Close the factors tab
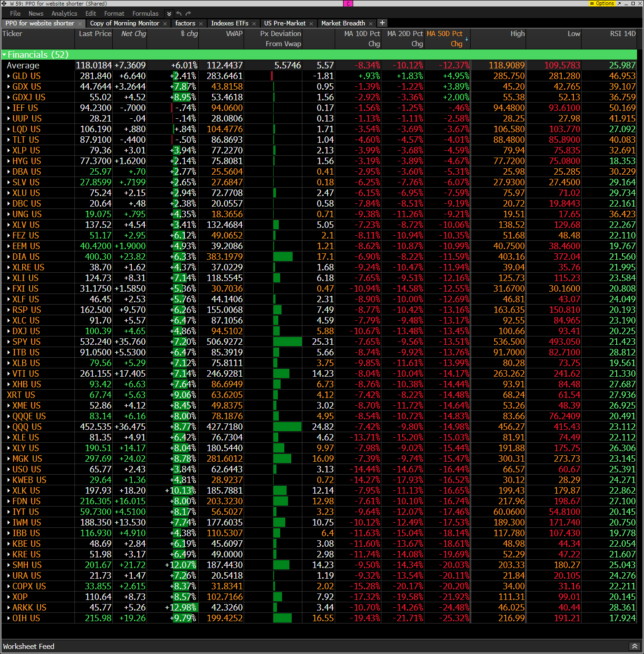The height and width of the screenshot is (654, 644). (201, 24)
